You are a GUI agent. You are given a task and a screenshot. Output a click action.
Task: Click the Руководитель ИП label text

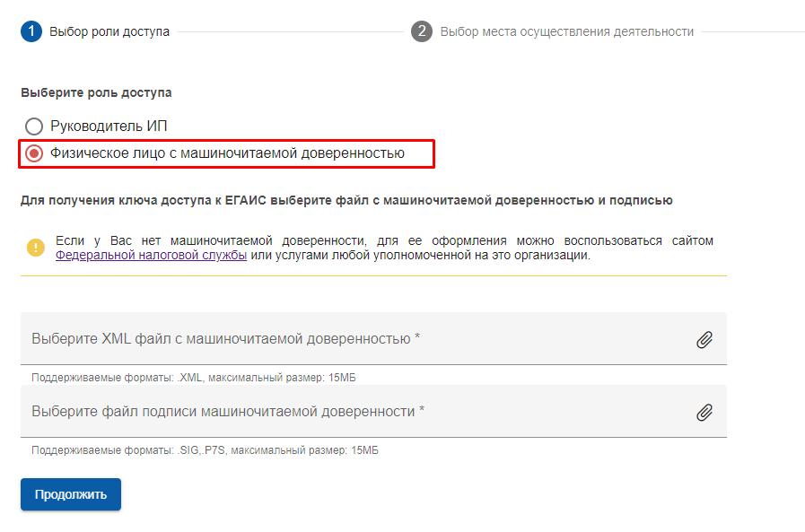click(109, 126)
